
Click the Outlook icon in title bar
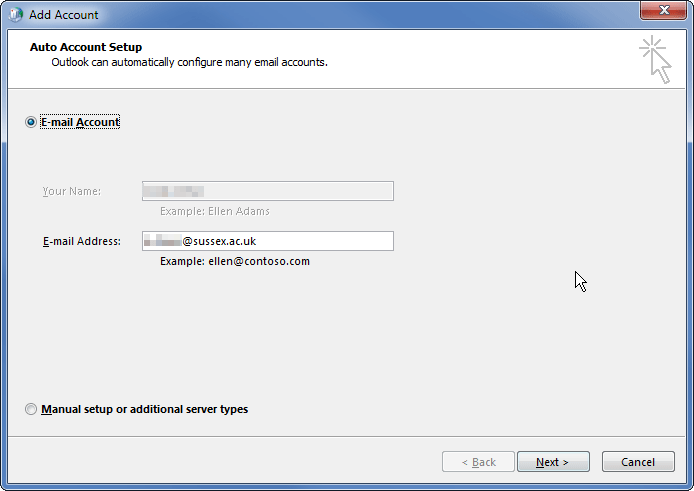[16, 15]
